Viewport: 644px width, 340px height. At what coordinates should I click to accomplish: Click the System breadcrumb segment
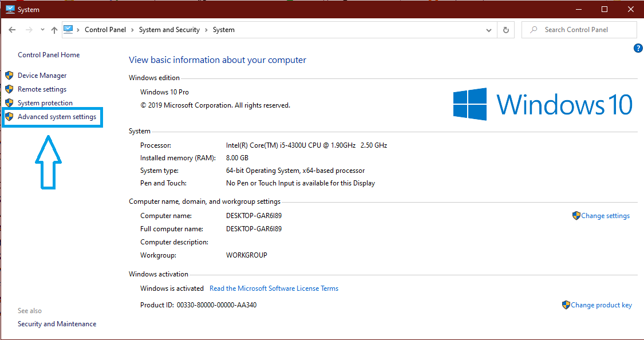[x=223, y=30]
